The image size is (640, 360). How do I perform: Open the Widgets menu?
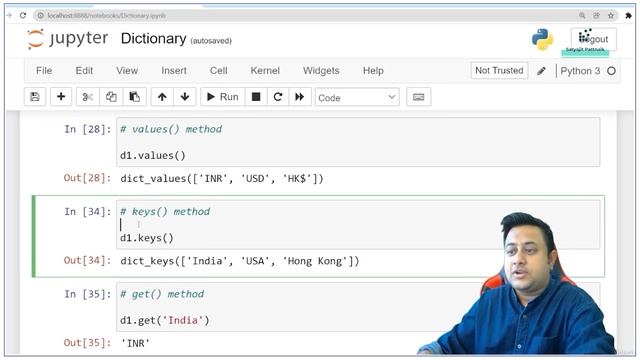321,71
